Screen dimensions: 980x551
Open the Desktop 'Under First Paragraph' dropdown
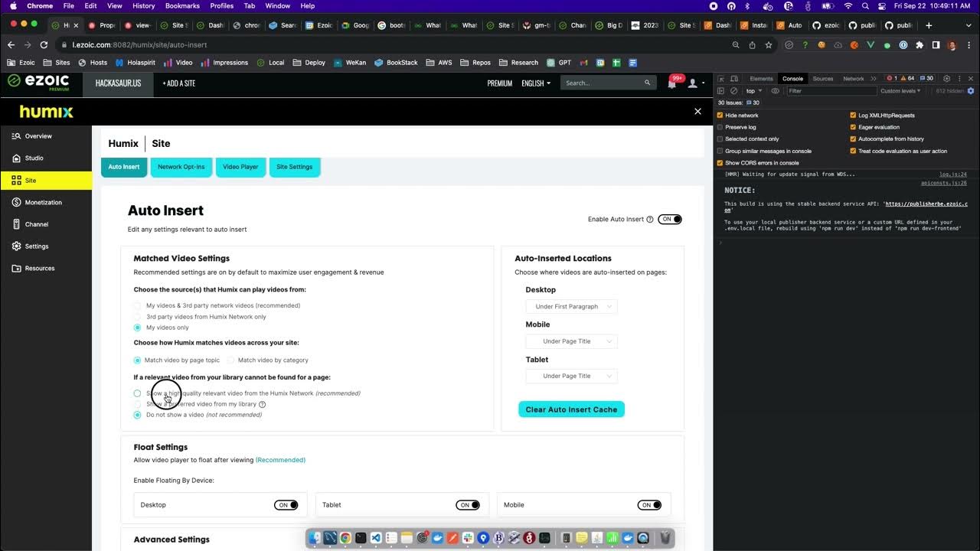coord(571,307)
